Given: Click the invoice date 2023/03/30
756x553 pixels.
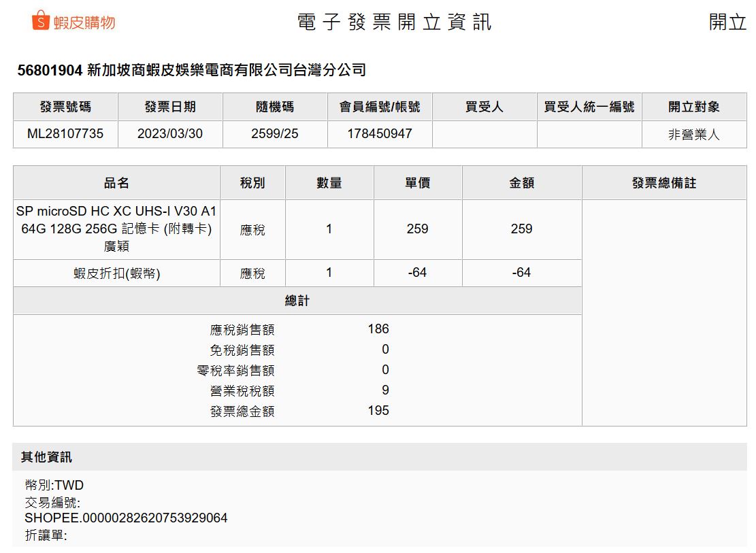Looking at the screenshot, I should [x=170, y=134].
